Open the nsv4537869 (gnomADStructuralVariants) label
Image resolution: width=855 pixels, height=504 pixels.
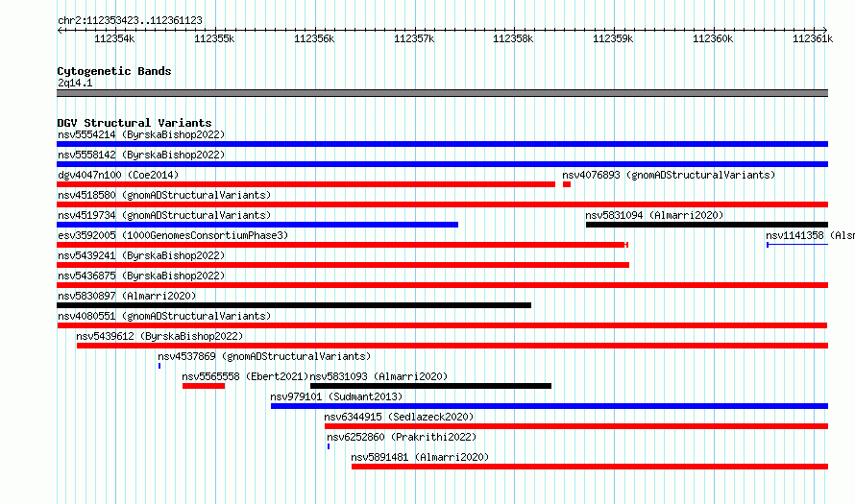click(x=264, y=356)
